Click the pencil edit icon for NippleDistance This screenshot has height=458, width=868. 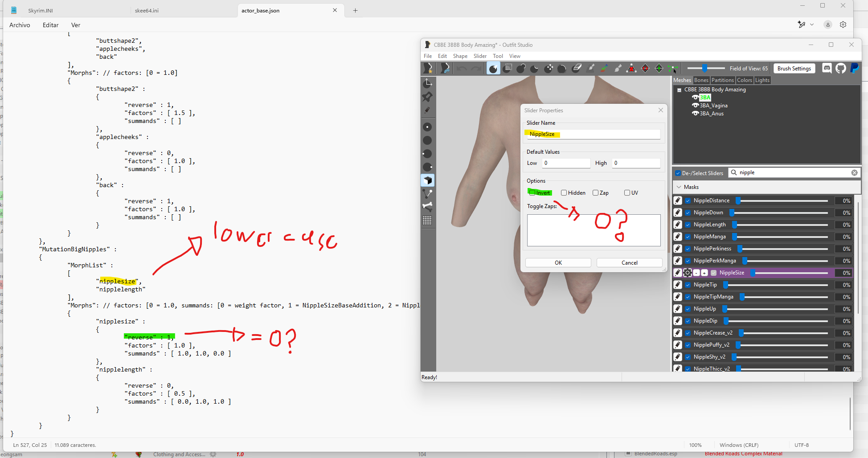coord(678,200)
